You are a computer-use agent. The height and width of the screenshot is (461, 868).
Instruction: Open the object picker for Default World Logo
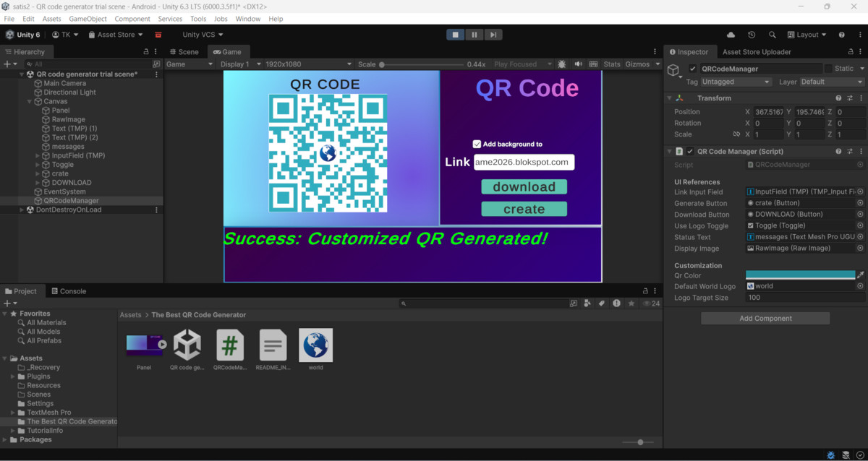[860, 286]
